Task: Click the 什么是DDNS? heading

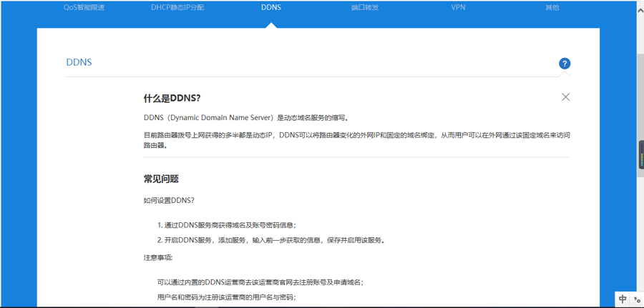Action: [x=172, y=99]
